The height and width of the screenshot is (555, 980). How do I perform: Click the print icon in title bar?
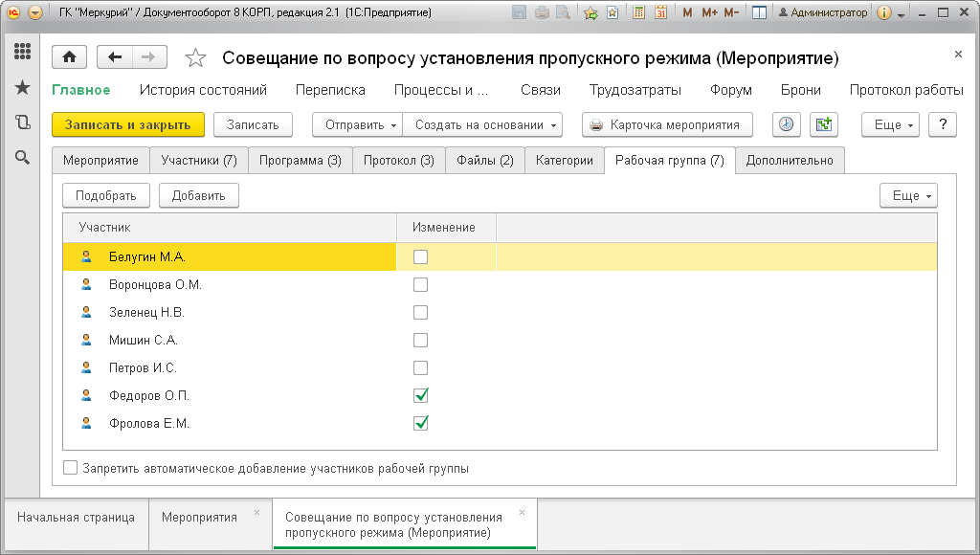pos(542,11)
